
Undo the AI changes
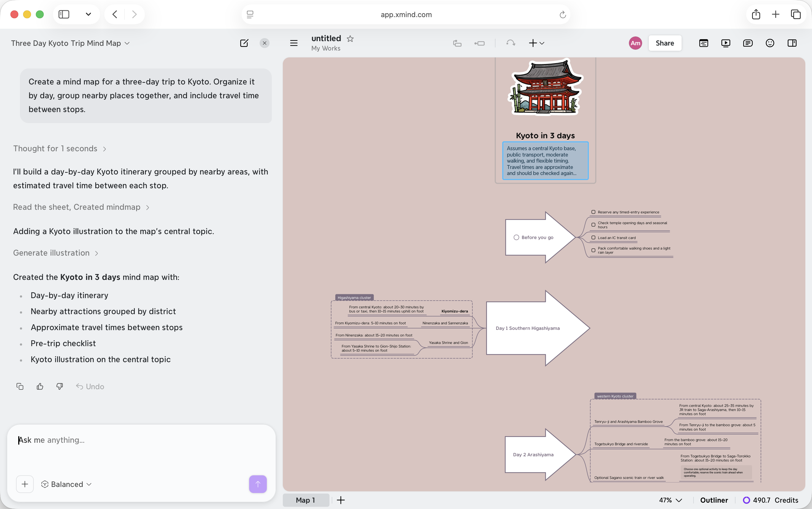pyautogui.click(x=90, y=386)
